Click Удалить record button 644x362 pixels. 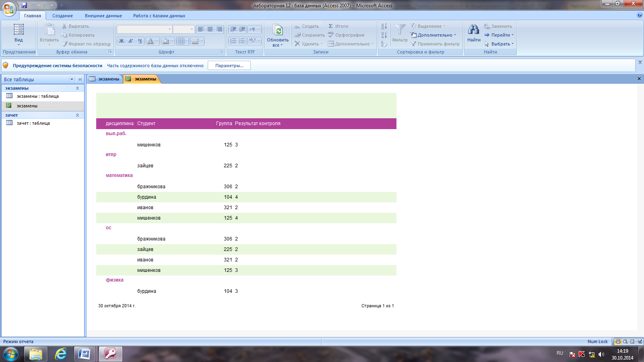308,44
